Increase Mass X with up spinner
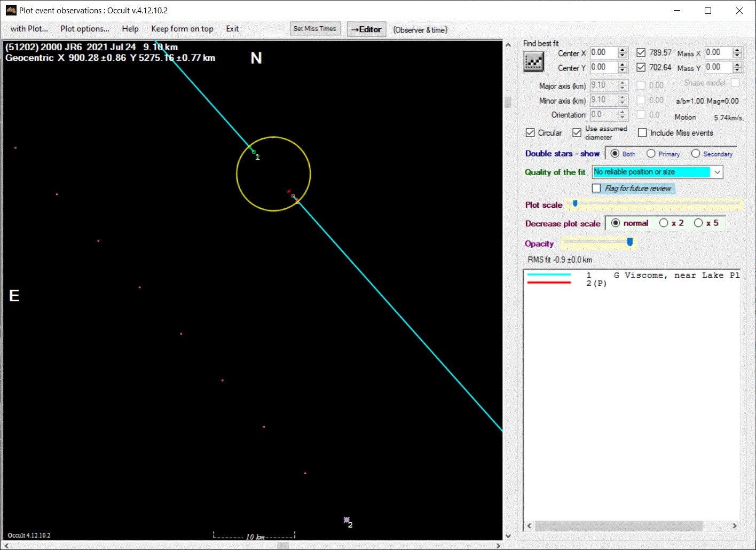 [738, 50]
